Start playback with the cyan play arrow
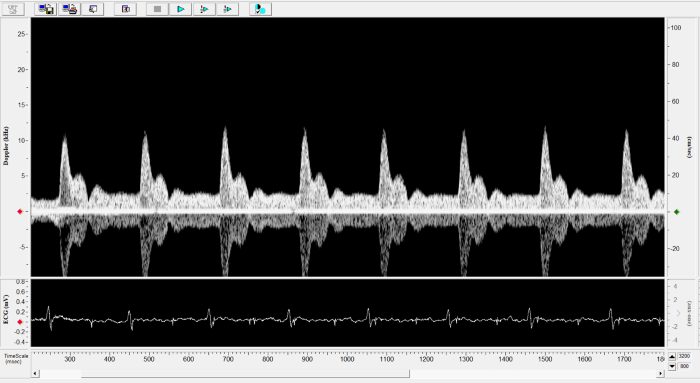The width and height of the screenshot is (700, 383). point(181,9)
